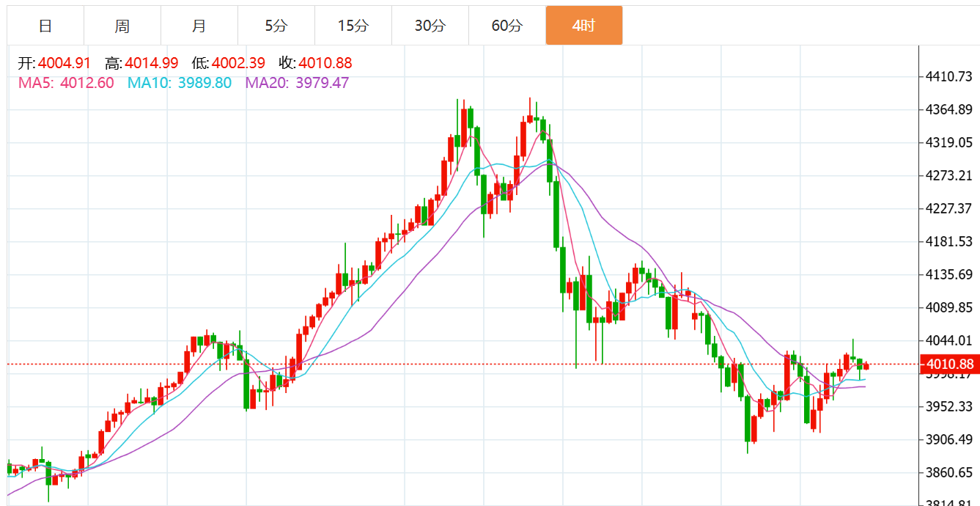Select the 4227.37 price axis label
Screen dimensions: 980x506
pos(948,209)
